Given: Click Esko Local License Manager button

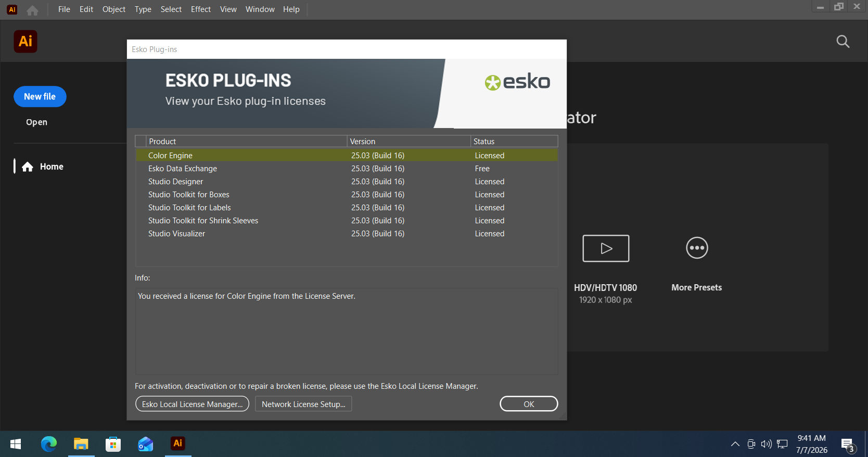Looking at the screenshot, I should click(x=192, y=404).
